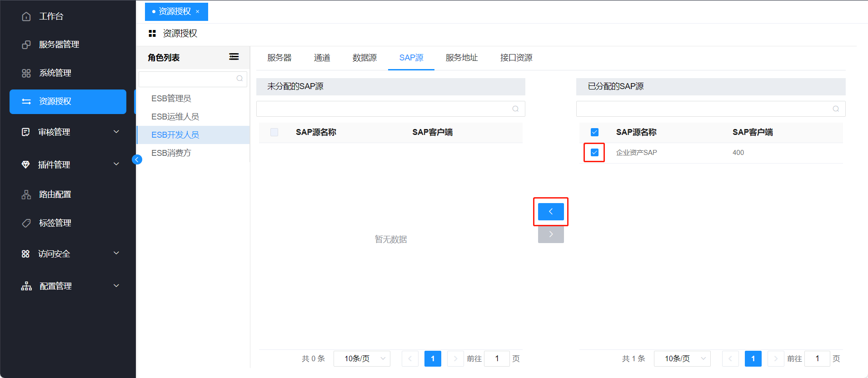Click the SAP client value 400
The width and height of the screenshot is (868, 378).
[x=738, y=153]
